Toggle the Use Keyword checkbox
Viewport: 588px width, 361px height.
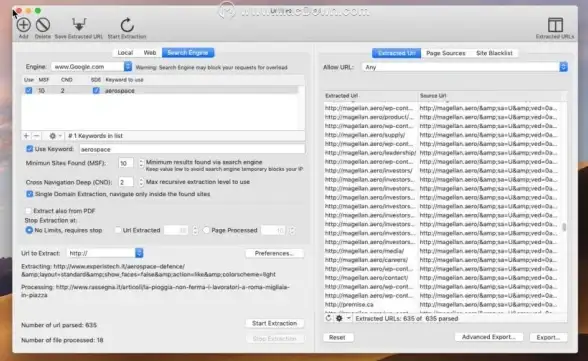[x=29, y=149]
